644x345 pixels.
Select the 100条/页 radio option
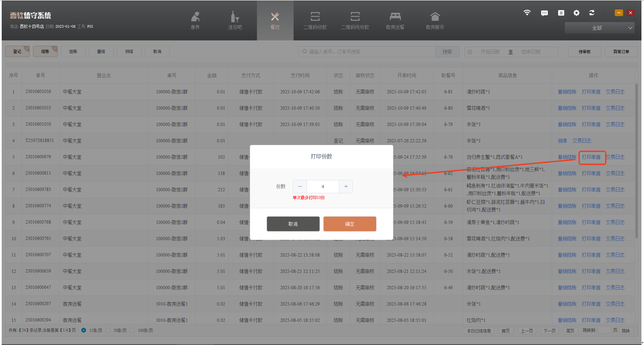(133, 330)
